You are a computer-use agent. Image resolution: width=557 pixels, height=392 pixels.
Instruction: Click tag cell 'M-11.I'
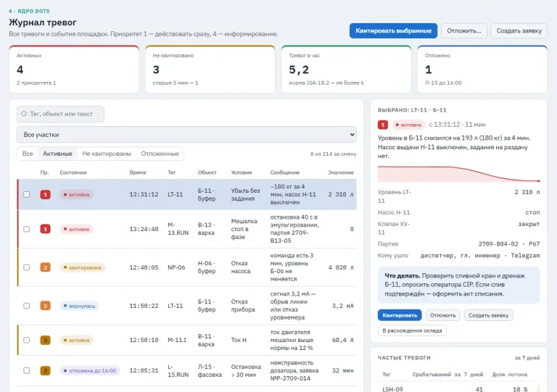pos(178,341)
